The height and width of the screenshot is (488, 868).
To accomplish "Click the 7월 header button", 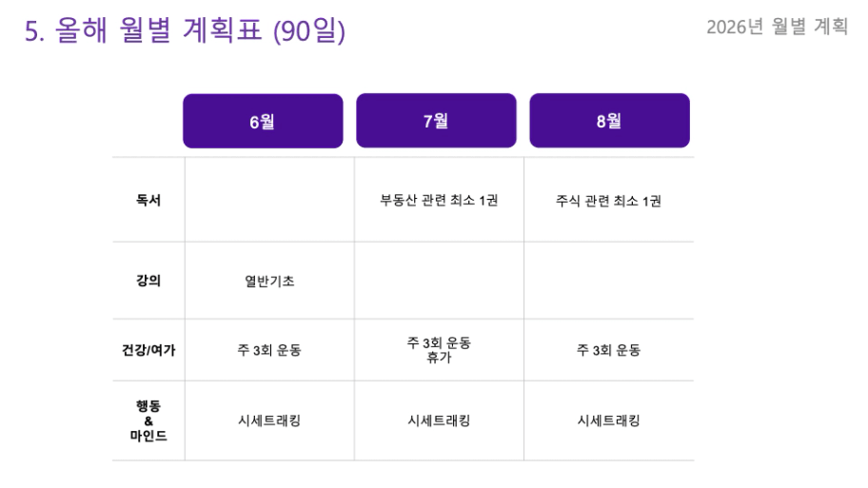I will [x=436, y=121].
